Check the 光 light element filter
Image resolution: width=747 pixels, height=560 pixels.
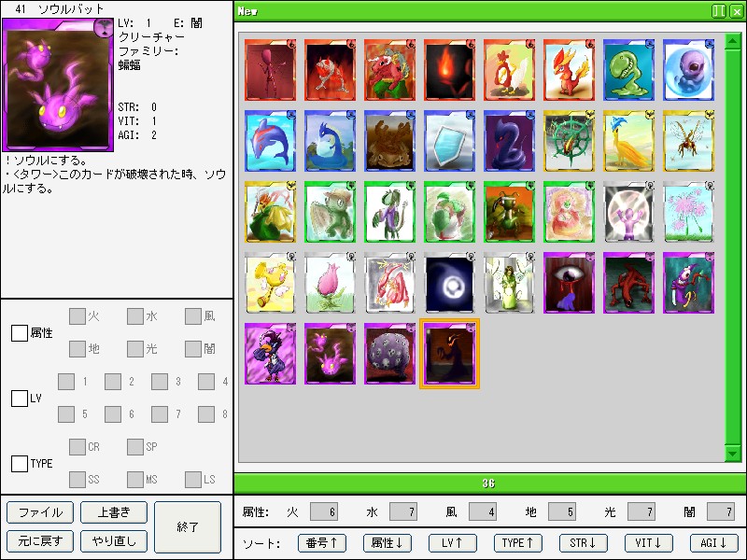[135, 349]
